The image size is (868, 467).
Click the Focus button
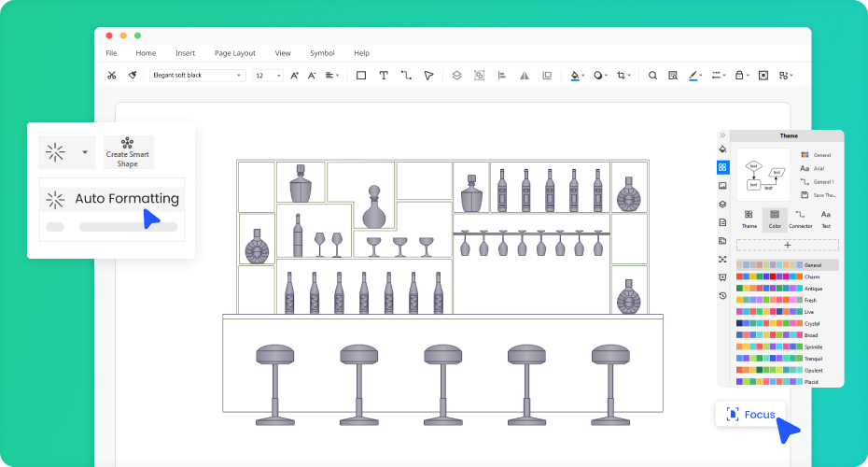click(750, 414)
